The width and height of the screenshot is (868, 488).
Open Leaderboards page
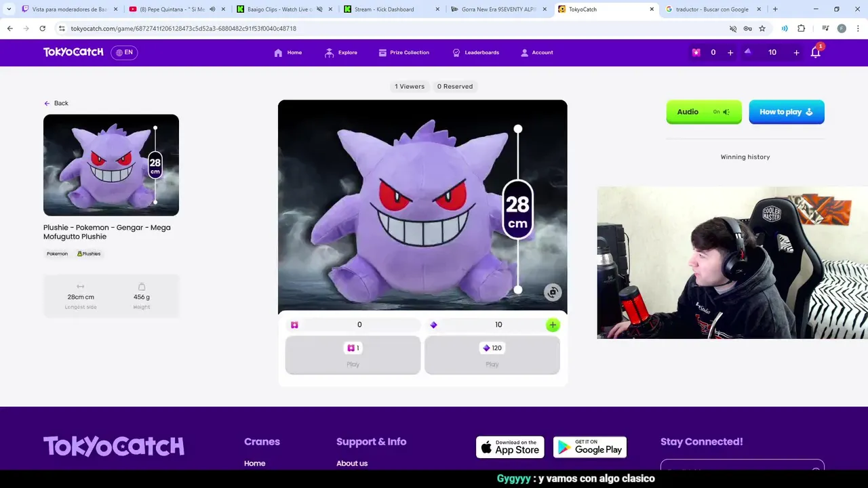[476, 52]
